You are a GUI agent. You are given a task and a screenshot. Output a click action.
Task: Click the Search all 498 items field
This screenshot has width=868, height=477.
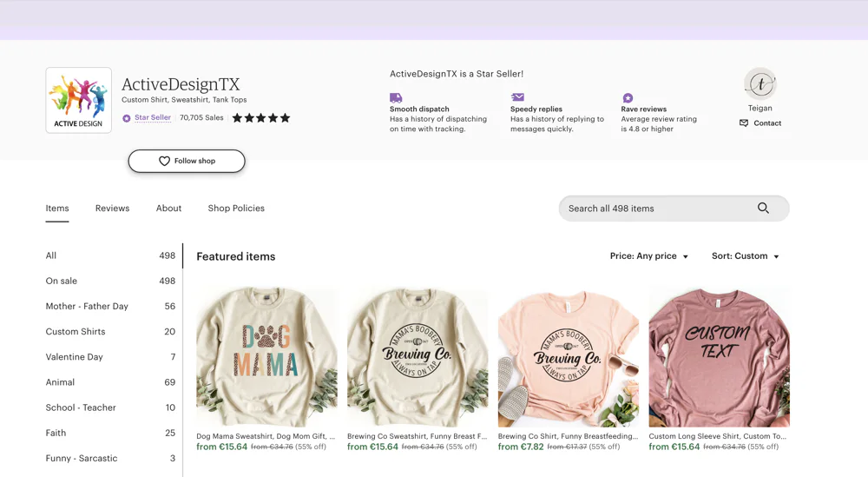tap(655, 209)
